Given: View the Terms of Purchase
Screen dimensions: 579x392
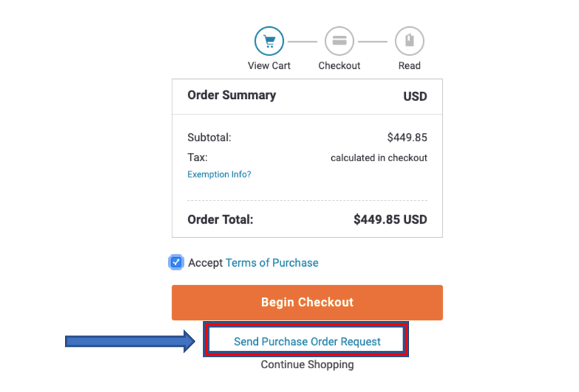Looking at the screenshot, I should tap(271, 262).
